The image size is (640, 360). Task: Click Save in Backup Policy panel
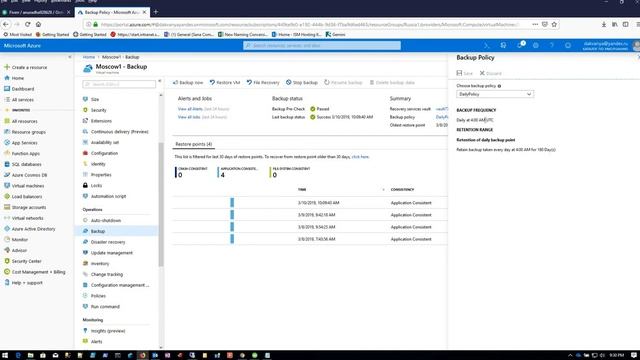pyautogui.click(x=464, y=73)
